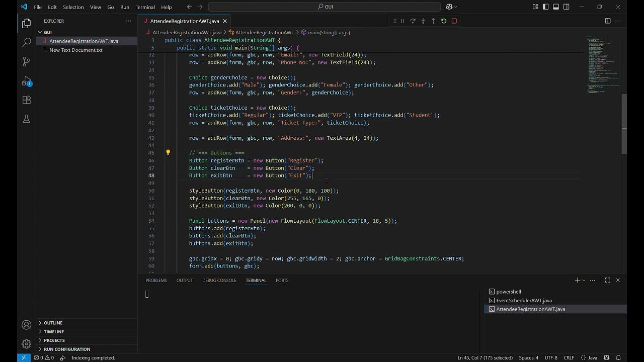This screenshot has width=644, height=362.
Task: Restart the debug session
Action: (x=444, y=21)
